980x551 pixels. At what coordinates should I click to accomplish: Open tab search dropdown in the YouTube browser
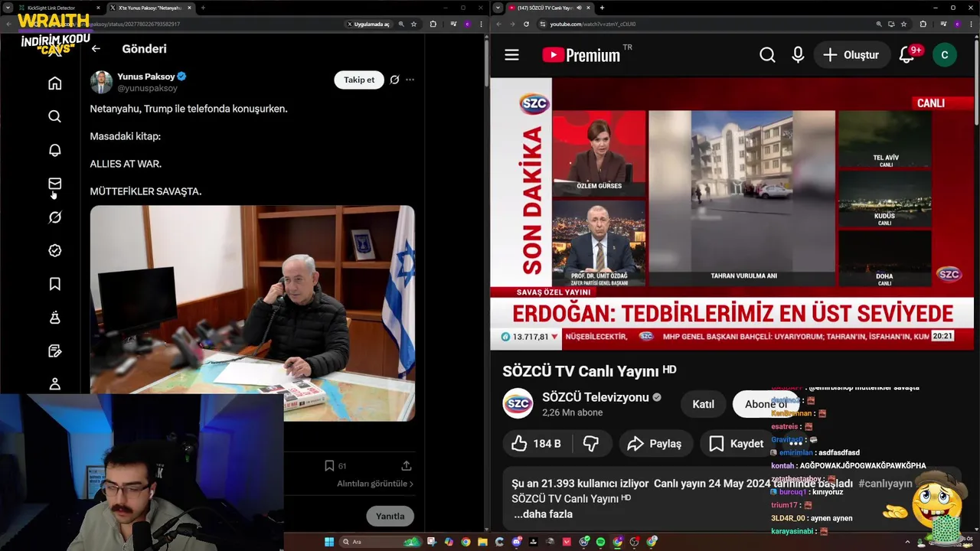[498, 8]
